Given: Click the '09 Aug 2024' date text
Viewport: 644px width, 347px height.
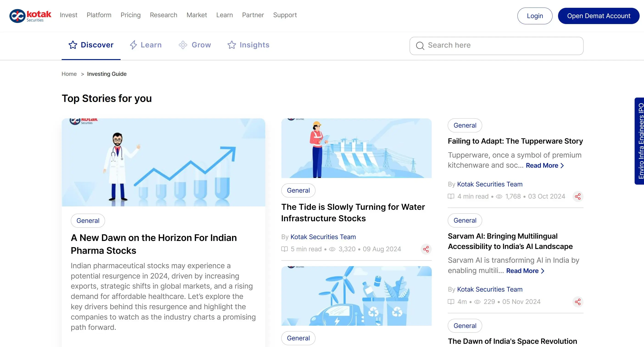Looking at the screenshot, I should click(382, 249).
